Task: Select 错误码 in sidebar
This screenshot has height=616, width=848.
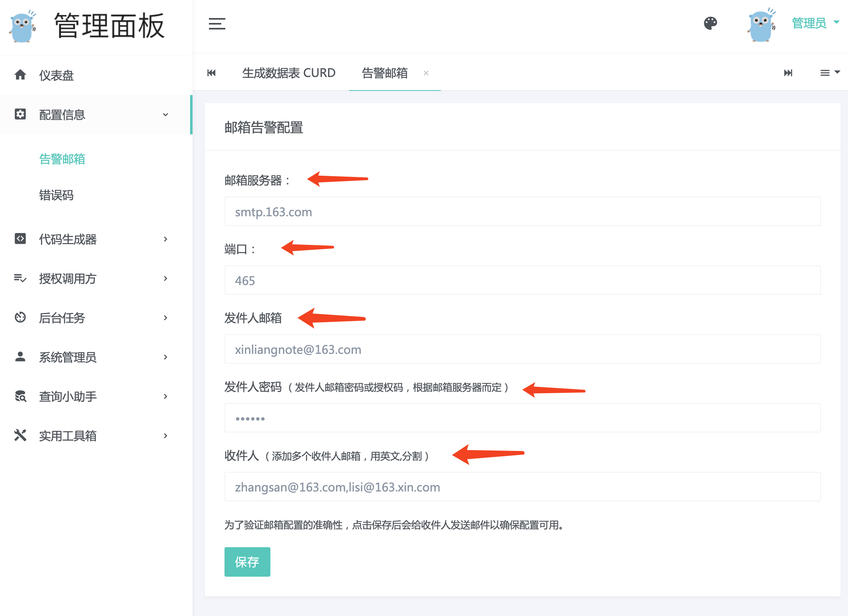Action: 57,195
